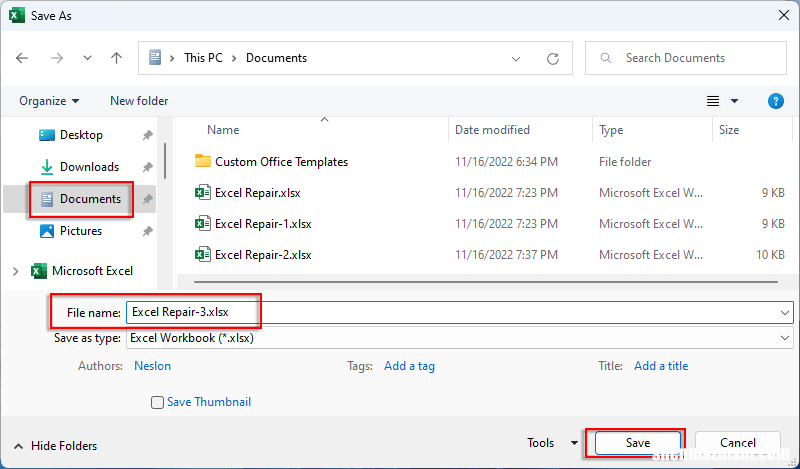
Task: Click This PC in the address breadcrumb
Action: 203,58
